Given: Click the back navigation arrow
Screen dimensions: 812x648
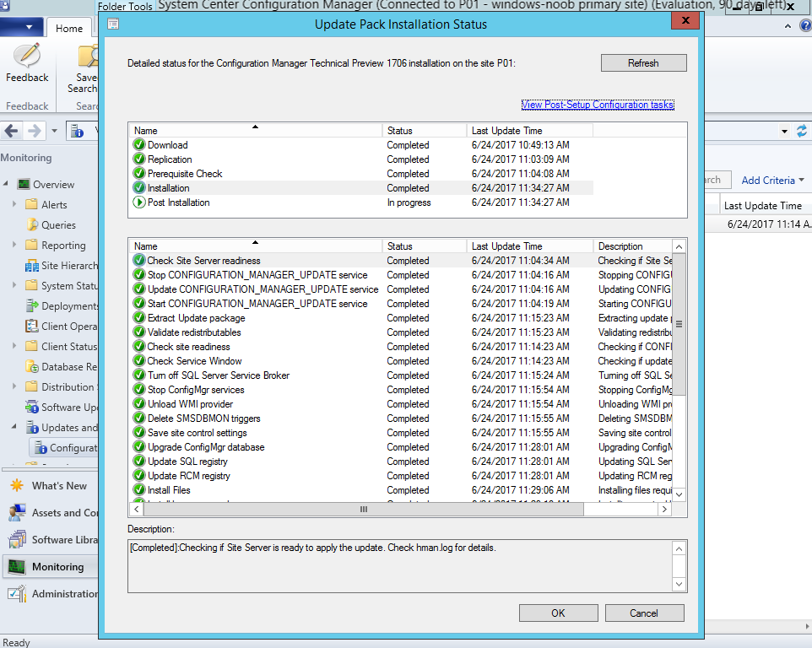Looking at the screenshot, I should click(x=12, y=131).
